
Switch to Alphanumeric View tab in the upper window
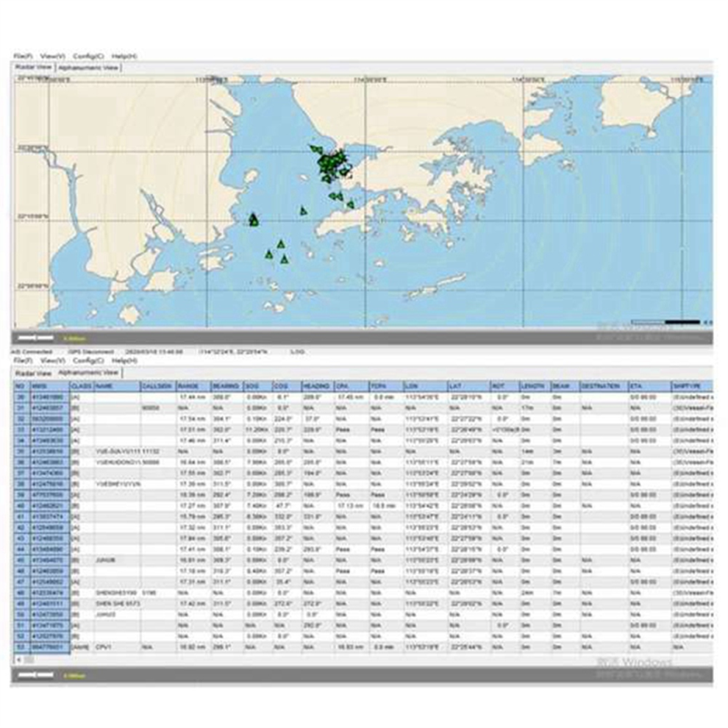[x=88, y=68]
